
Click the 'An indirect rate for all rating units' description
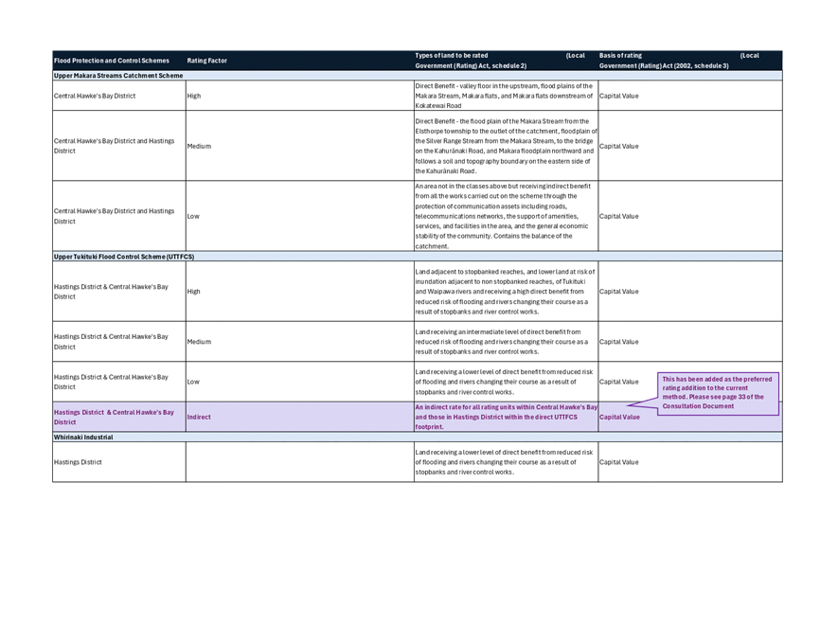pos(506,417)
